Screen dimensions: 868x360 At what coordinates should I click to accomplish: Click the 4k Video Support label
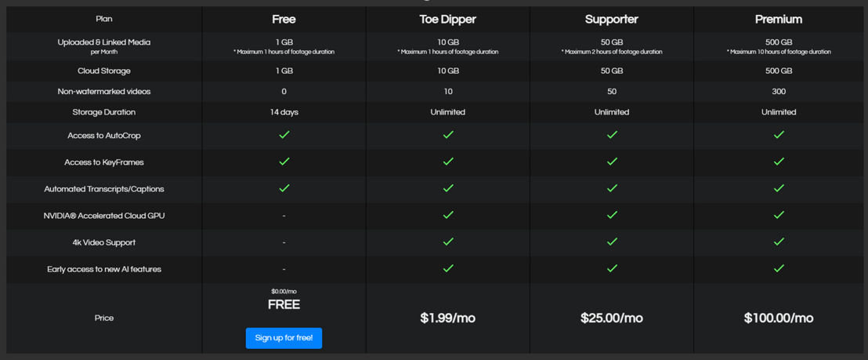tap(104, 242)
